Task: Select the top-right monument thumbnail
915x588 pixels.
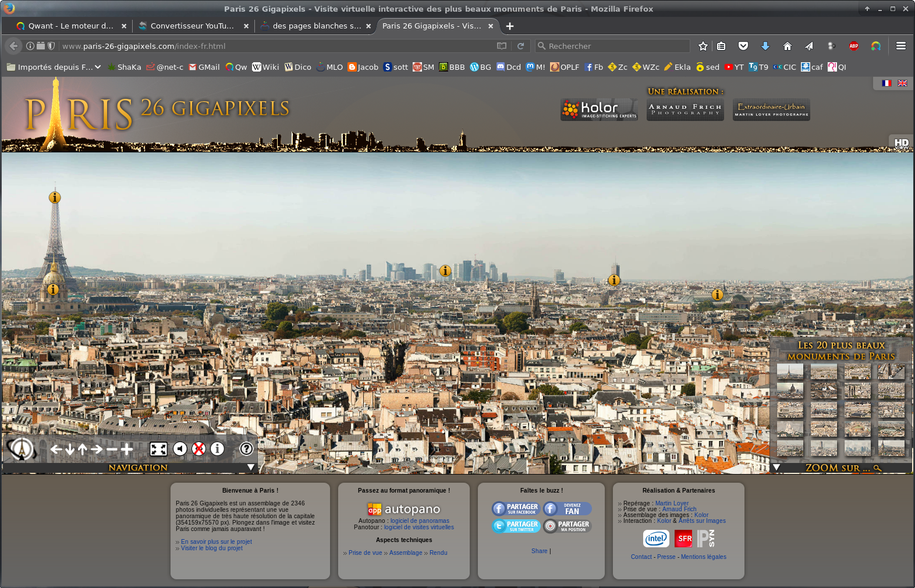Action: pyautogui.click(x=891, y=371)
